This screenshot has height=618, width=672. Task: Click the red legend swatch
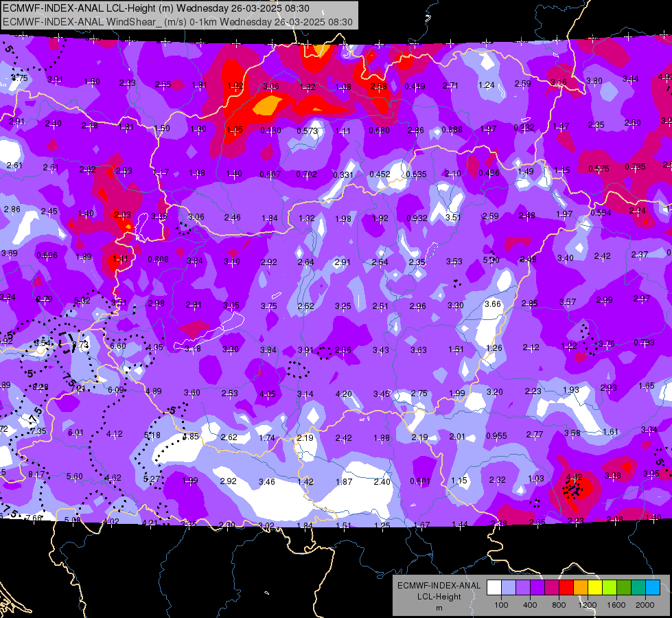click(566, 588)
